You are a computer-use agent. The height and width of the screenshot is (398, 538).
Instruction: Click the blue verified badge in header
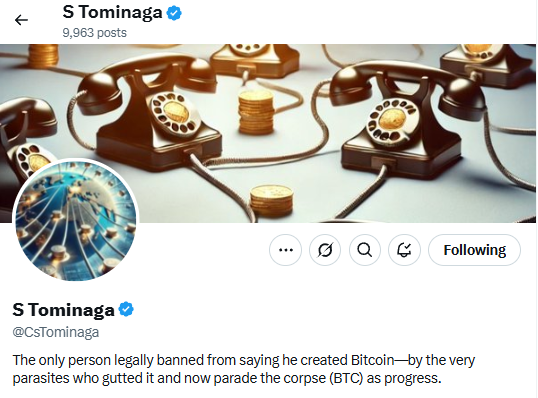(174, 13)
